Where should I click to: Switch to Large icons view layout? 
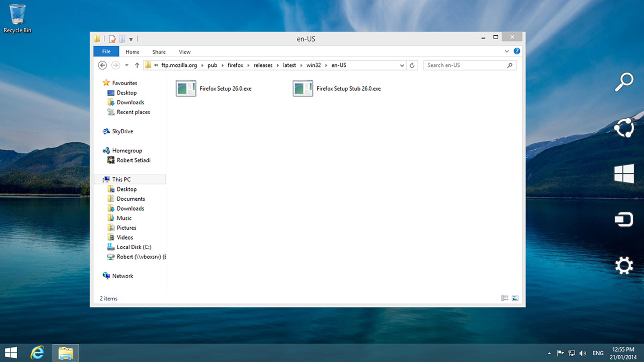pyautogui.click(x=515, y=298)
